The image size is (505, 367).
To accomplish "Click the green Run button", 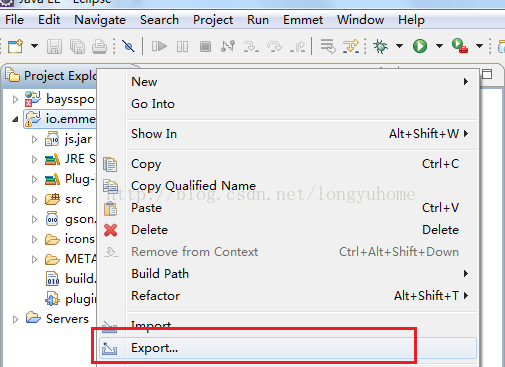I will click(420, 46).
